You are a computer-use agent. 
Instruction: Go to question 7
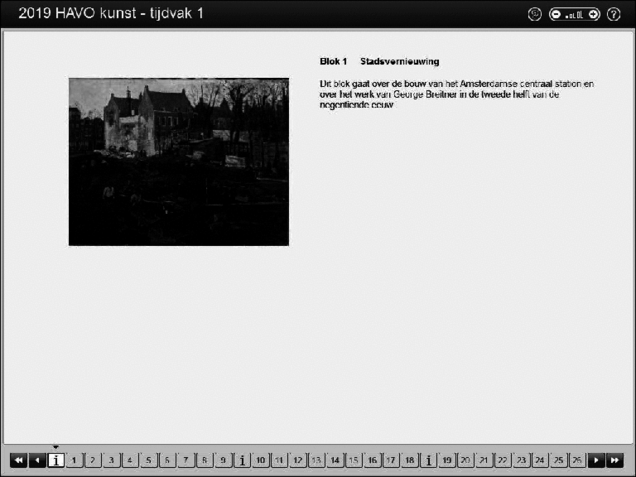[186, 460]
